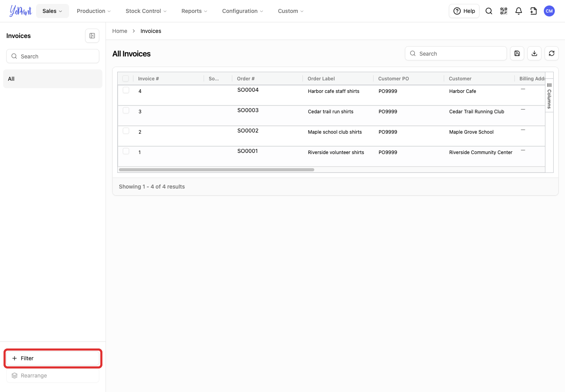Save the current invoice view
Image resolution: width=565 pixels, height=392 pixels.
(x=517, y=53)
